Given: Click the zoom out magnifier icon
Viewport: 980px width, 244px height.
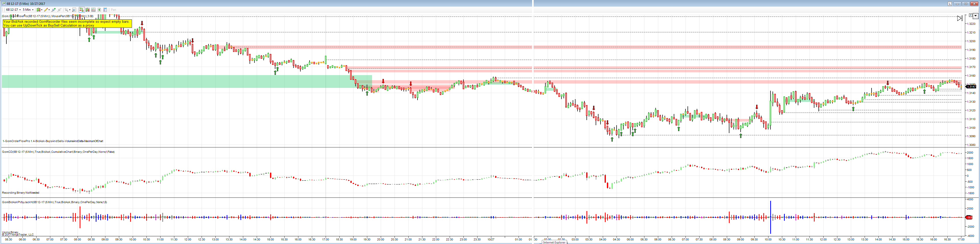Looking at the screenshot, I should (x=59, y=9).
